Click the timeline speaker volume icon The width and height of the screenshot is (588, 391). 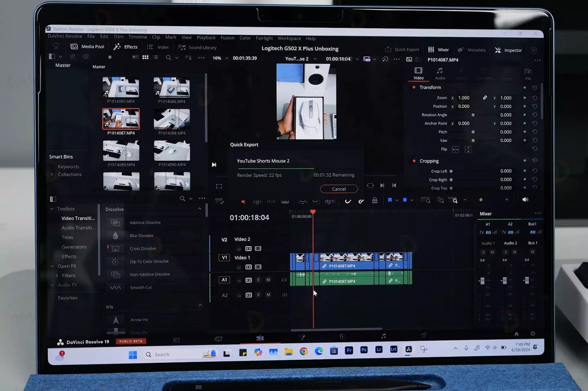click(525, 200)
